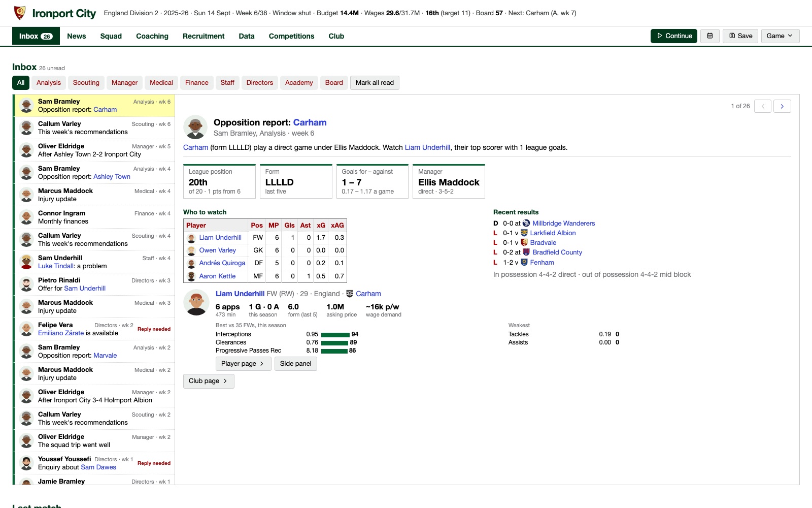The image size is (812, 508).
Task: Open Enquiry about Sam Dawes message
Action: click(94, 463)
